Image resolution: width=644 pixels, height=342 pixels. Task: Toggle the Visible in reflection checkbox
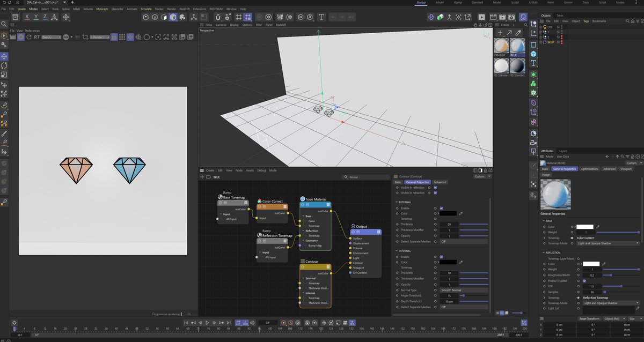(x=435, y=187)
